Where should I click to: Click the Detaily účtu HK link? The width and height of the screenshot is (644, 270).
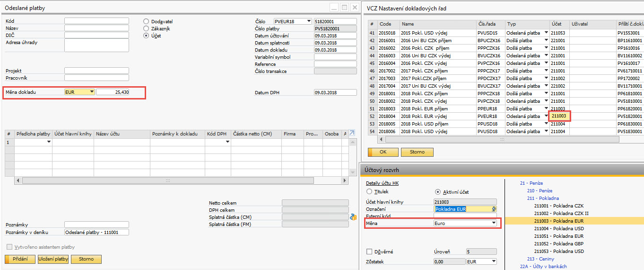pos(383,183)
